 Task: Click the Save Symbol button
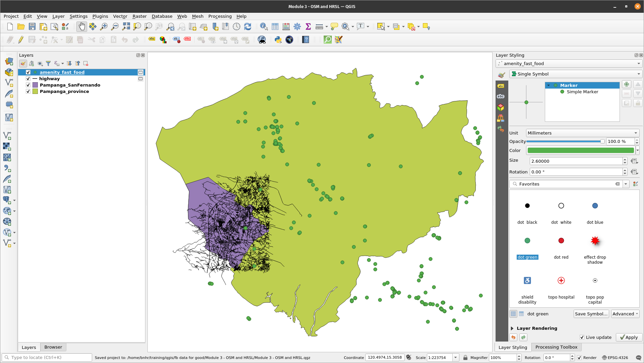click(591, 314)
